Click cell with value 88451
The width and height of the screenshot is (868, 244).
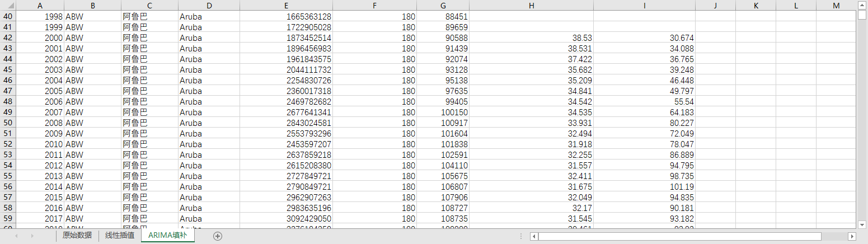443,16
